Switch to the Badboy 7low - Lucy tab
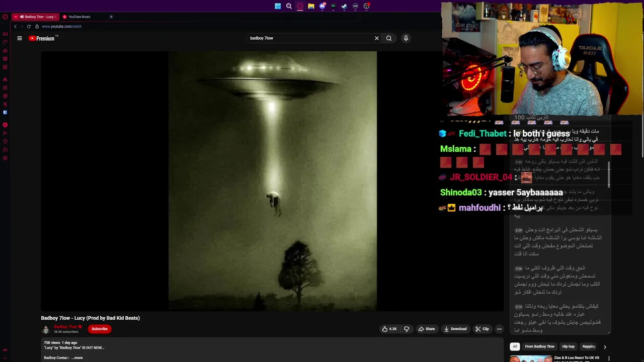The image size is (644, 362). pyautogui.click(x=35, y=17)
